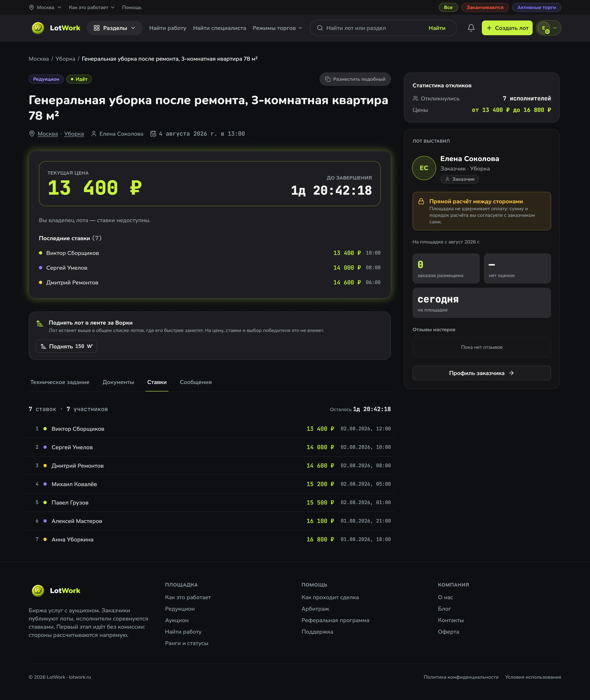590x700 pixels.
Task: Click the Найти search button
Action: click(x=437, y=28)
